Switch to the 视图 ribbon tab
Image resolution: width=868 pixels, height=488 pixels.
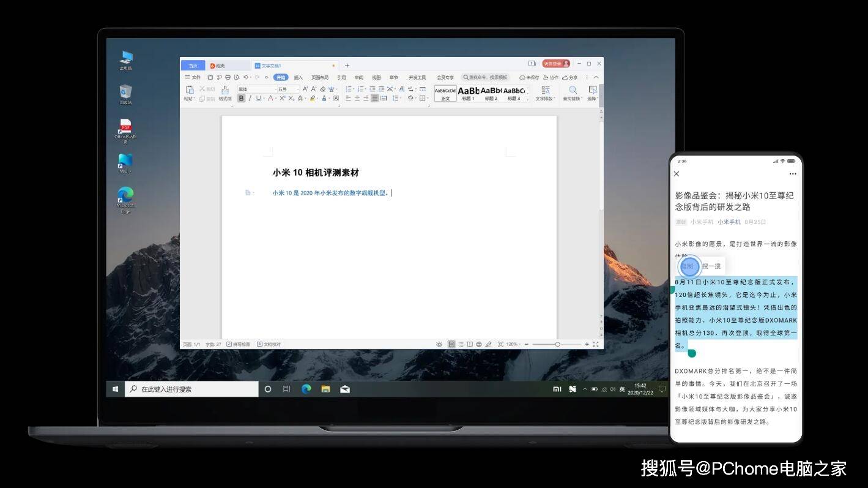pos(376,77)
